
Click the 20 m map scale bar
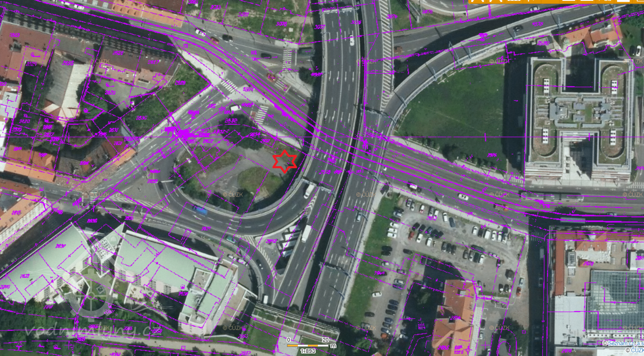click(307, 345)
